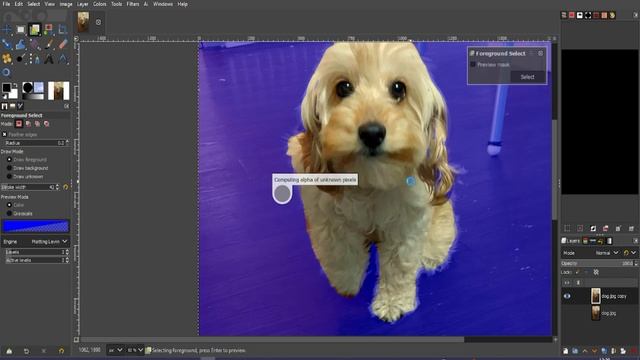
Task: Select the Eraser tool
Action: click(x=62, y=44)
